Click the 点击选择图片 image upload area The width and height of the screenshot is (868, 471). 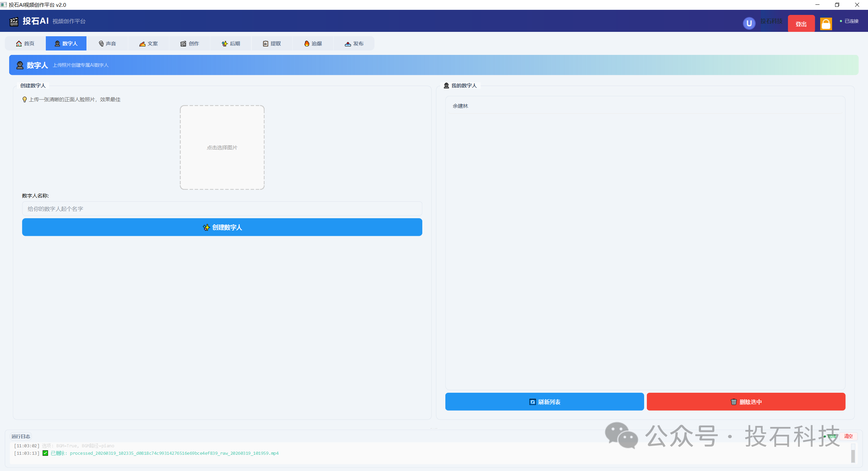(x=222, y=147)
